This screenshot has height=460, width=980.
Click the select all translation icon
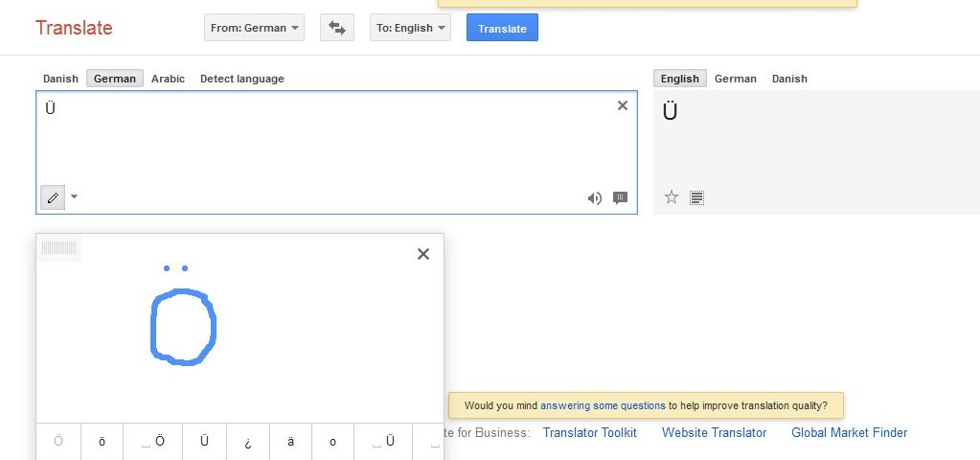(x=696, y=197)
